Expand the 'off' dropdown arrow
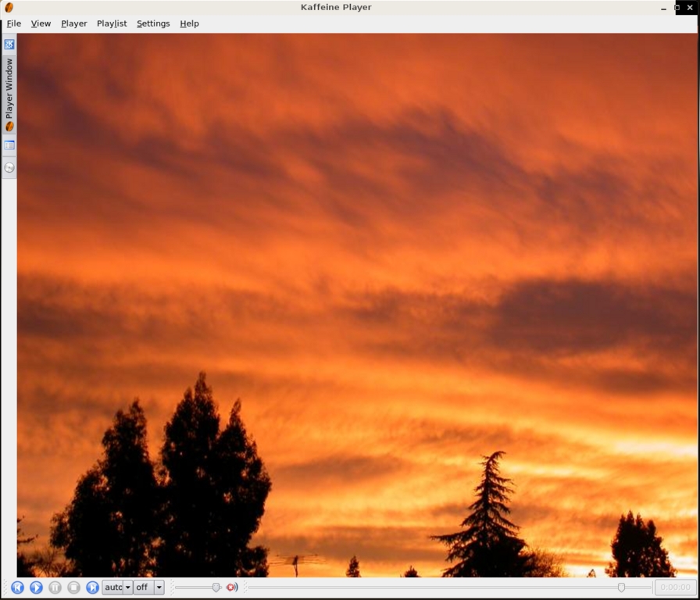The height and width of the screenshot is (600, 700). (x=159, y=587)
